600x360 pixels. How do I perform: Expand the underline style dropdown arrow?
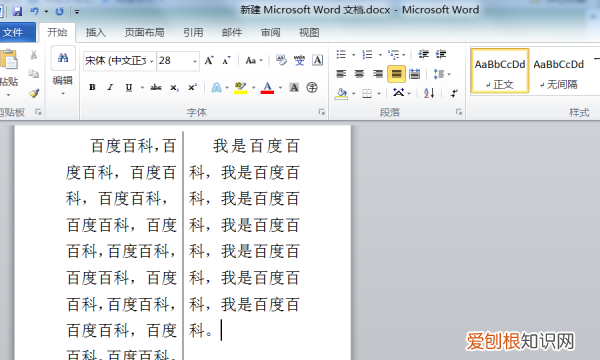click(142, 88)
